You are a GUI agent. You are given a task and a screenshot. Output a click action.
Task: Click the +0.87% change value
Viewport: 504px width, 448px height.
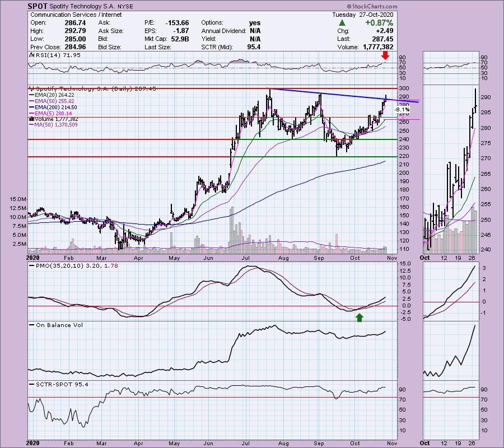pos(379,23)
